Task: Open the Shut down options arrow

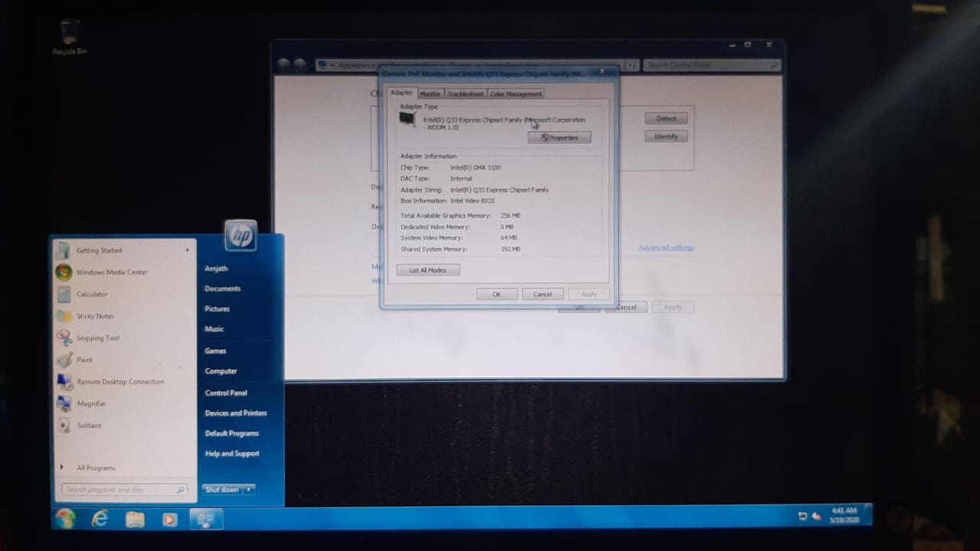Action: [248, 489]
